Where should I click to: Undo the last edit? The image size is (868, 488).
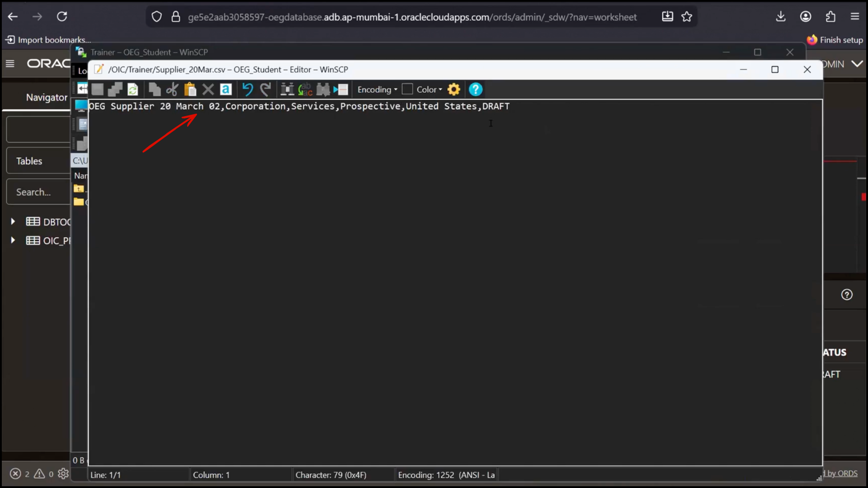(247, 89)
